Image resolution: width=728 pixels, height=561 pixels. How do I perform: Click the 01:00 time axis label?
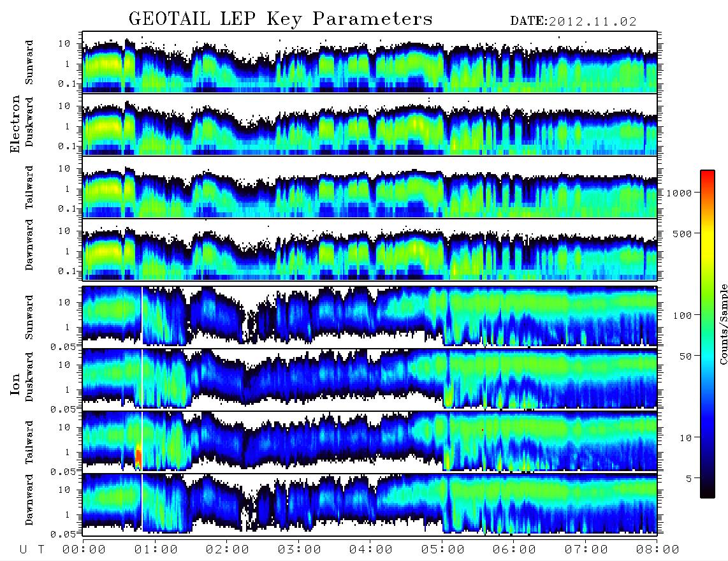point(156,550)
